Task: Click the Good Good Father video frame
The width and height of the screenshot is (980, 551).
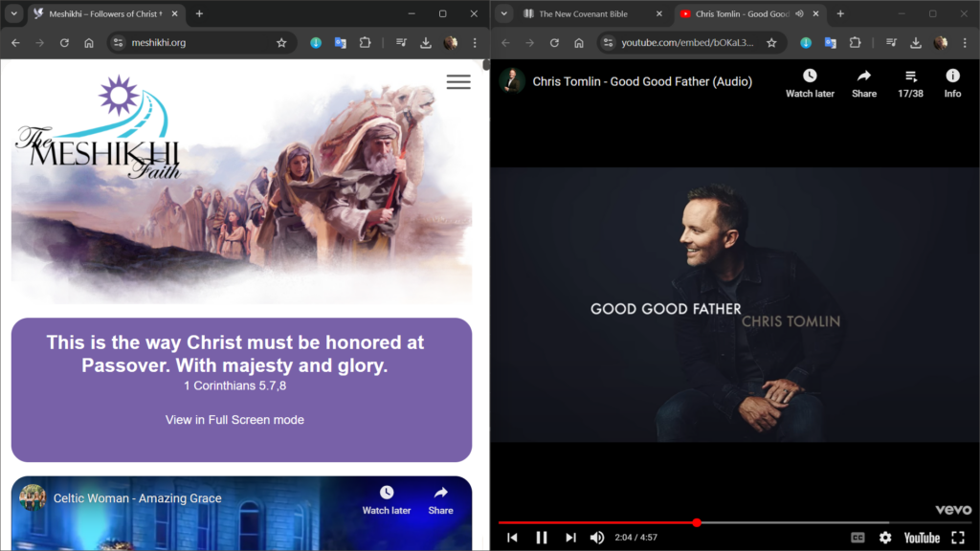Action: [x=735, y=305]
